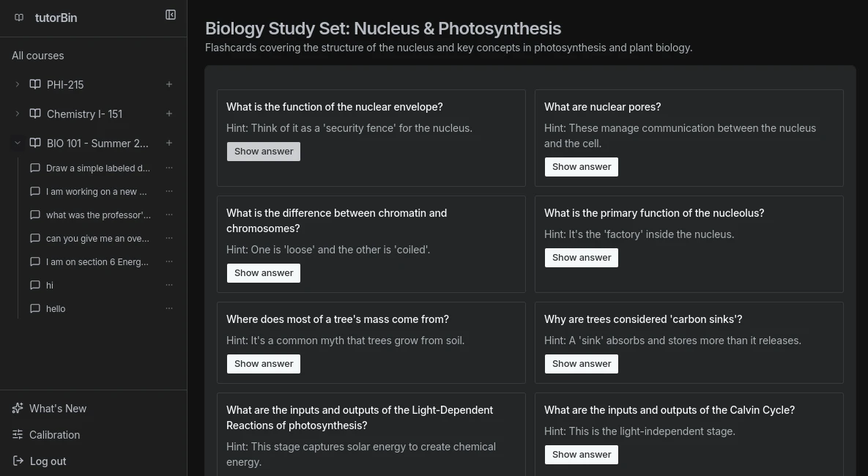Screen dimensions: 868x476
Task: Click the BIO 101 book icon
Action: coord(35,143)
